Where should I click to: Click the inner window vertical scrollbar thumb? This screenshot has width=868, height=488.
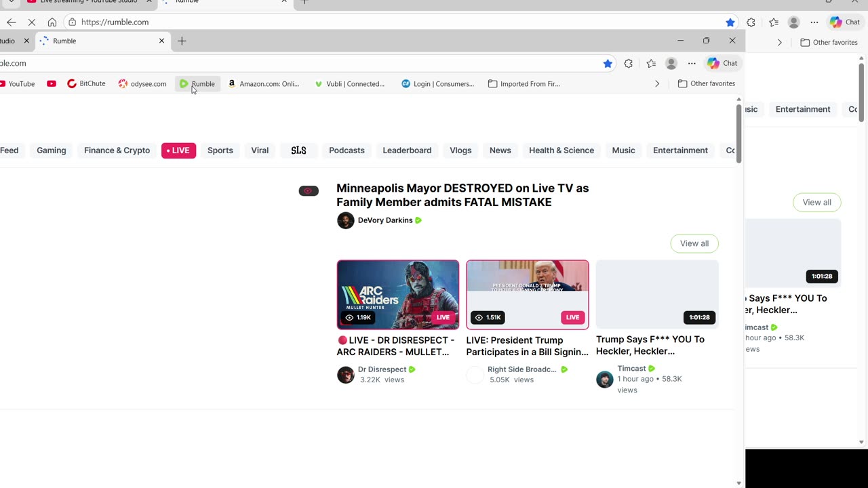(x=739, y=134)
